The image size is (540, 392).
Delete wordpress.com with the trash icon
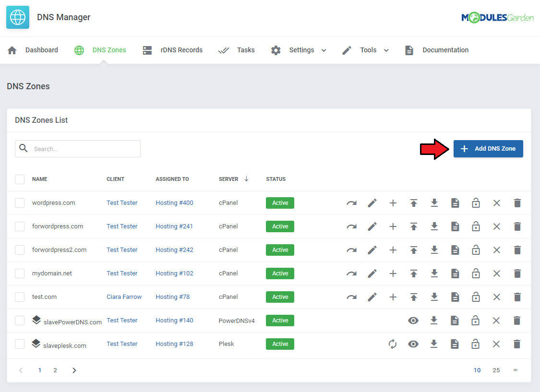pos(517,203)
